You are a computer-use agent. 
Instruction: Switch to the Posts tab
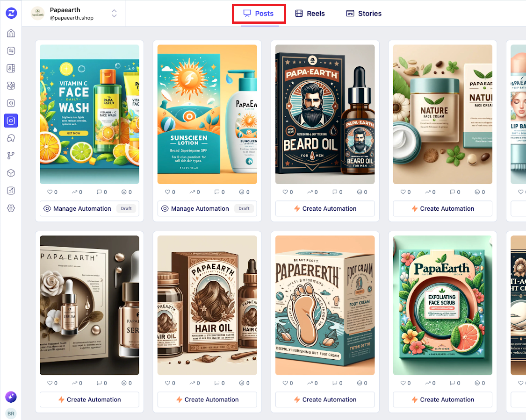[x=259, y=14]
